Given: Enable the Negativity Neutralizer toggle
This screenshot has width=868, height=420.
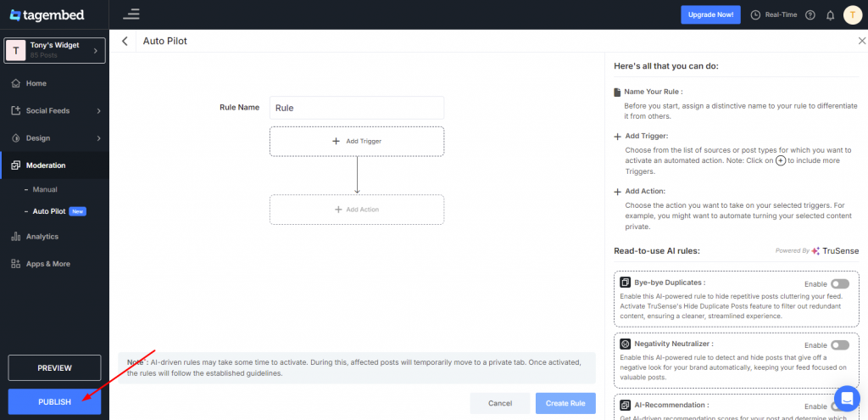Looking at the screenshot, I should pyautogui.click(x=840, y=345).
